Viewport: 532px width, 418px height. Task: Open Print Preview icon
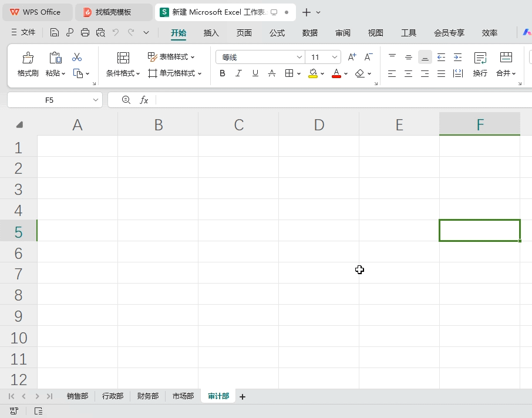(x=100, y=32)
